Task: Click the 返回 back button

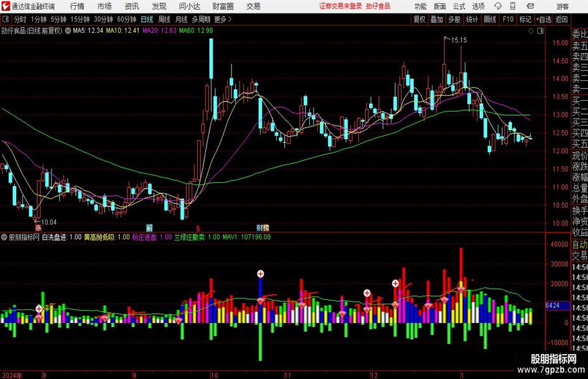Action: pos(561,19)
